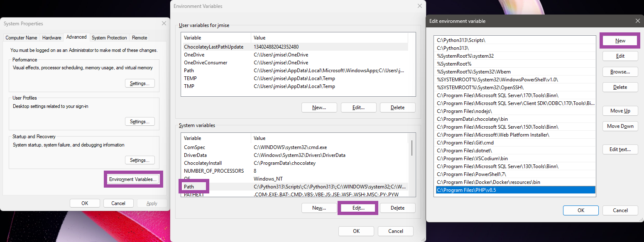Open Startup and Recovery Settings

[140, 160]
